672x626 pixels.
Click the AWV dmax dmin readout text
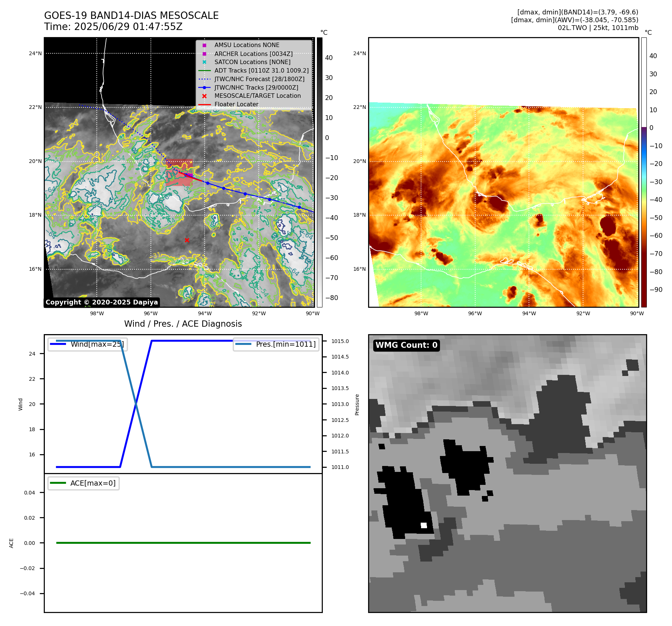575,20
